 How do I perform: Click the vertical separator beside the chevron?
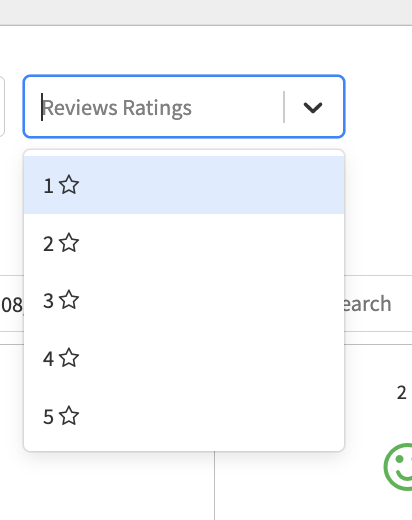(x=284, y=107)
